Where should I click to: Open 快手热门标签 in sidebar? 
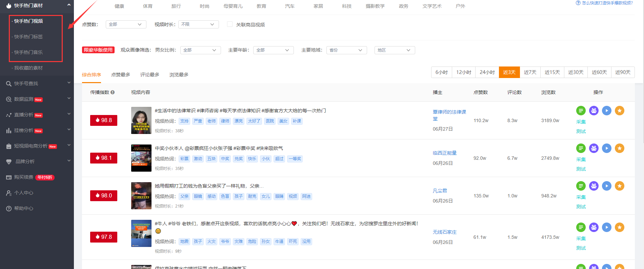click(x=28, y=37)
